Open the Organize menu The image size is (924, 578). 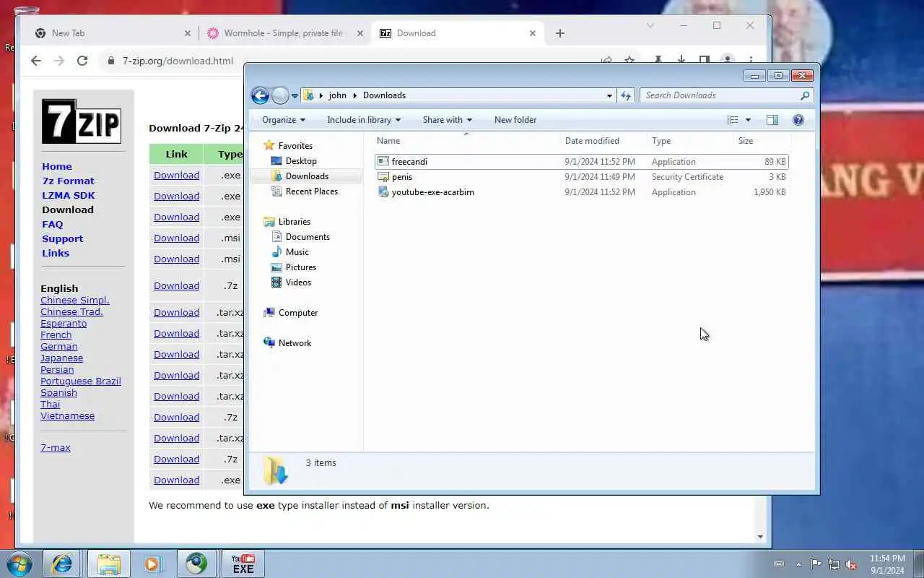pos(283,120)
